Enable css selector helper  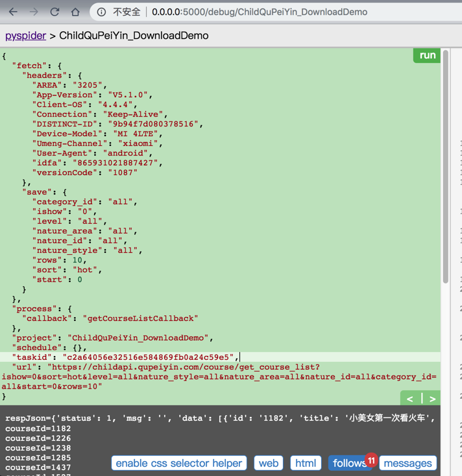[x=179, y=463]
